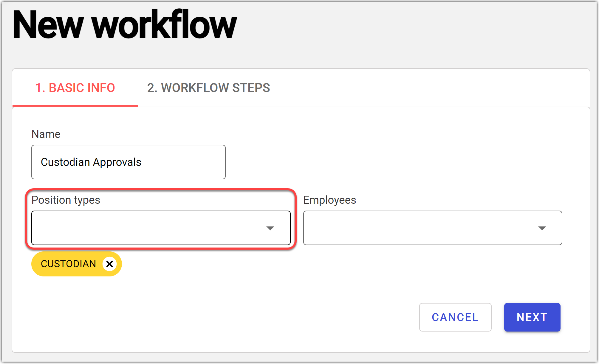Image resolution: width=599 pixels, height=364 pixels.
Task: Select the yellow CUSTODIAN chip label
Action: pyautogui.click(x=68, y=264)
